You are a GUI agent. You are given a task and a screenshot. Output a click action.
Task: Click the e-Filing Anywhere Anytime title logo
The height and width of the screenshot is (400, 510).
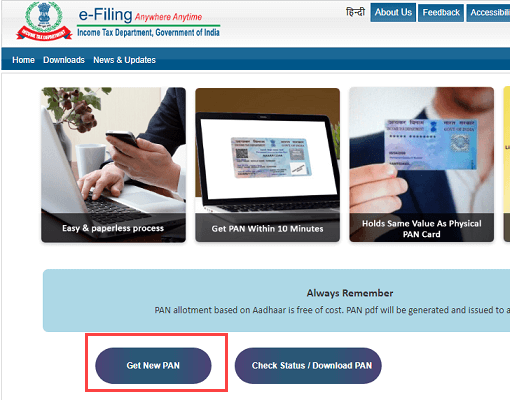tap(140, 15)
